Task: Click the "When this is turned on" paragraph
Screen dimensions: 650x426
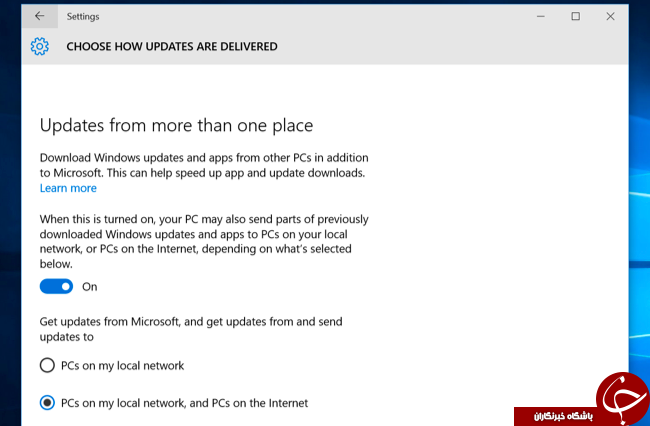Action: [x=204, y=241]
